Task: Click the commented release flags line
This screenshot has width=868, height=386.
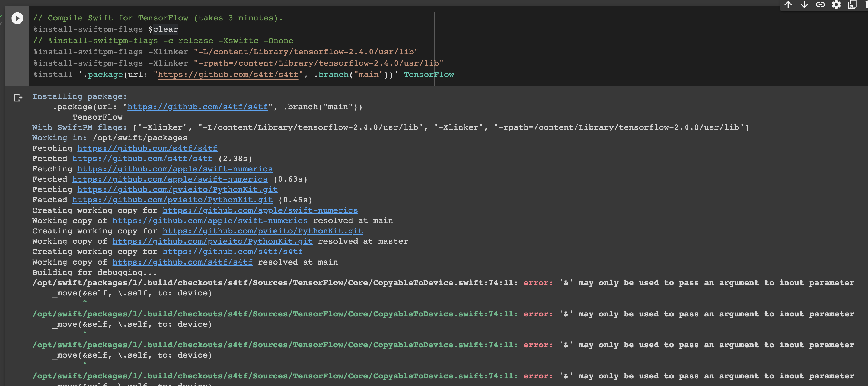Action: [x=163, y=40]
